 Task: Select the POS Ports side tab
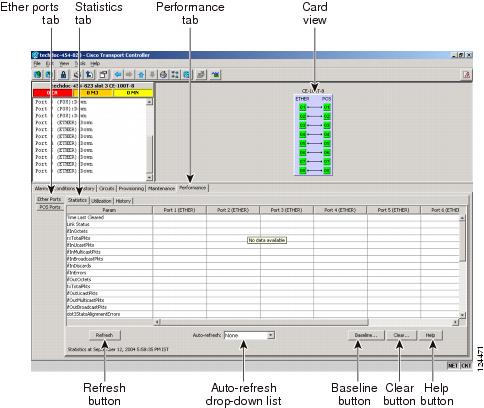tap(50, 207)
